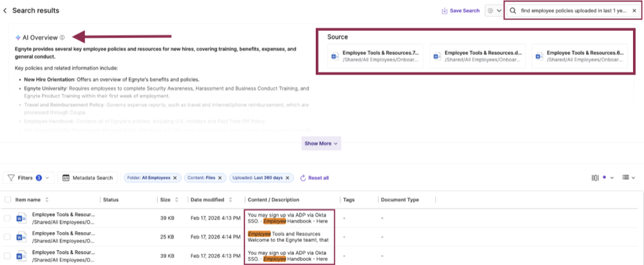
Task: Remove the Uploaded: Last 360 days chip
Action: (x=287, y=178)
